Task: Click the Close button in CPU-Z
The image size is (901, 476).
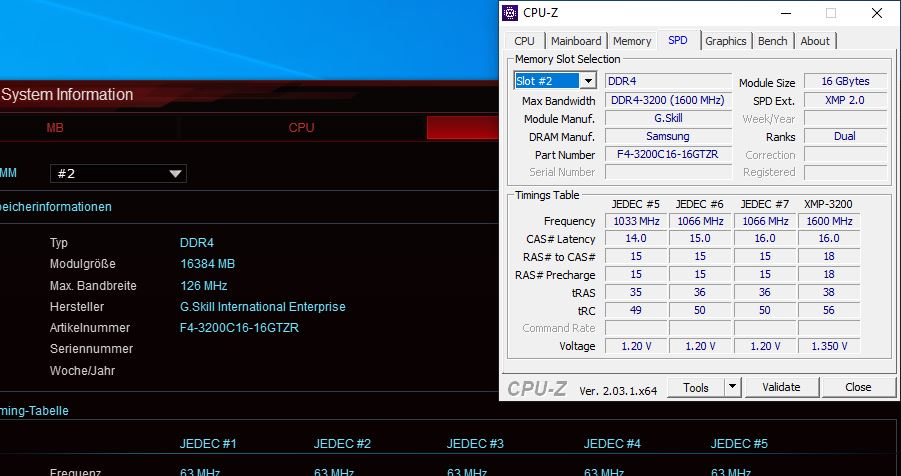Action: (x=858, y=387)
